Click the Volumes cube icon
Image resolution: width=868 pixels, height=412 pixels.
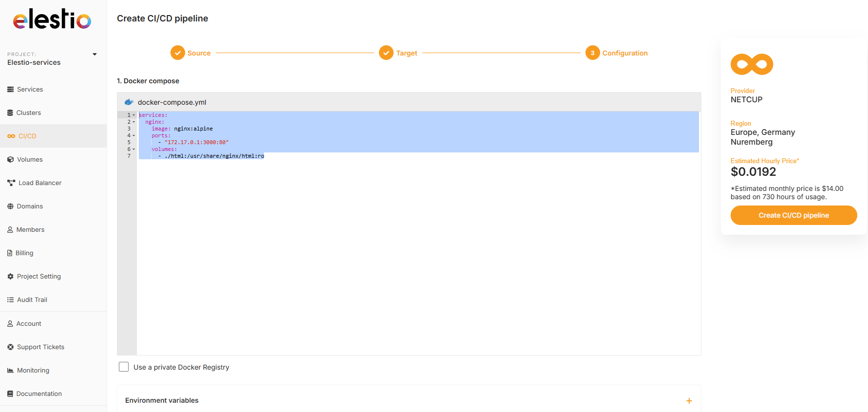10,160
